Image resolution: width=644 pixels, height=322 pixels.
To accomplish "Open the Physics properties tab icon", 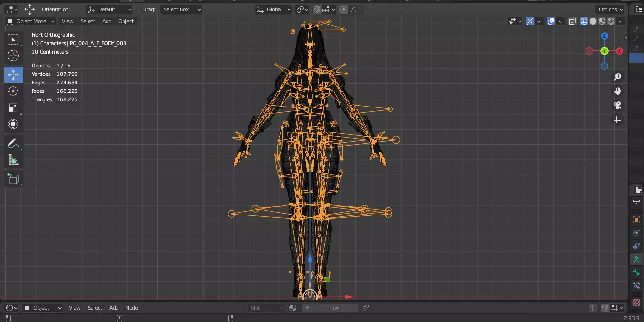I will point(637,232).
